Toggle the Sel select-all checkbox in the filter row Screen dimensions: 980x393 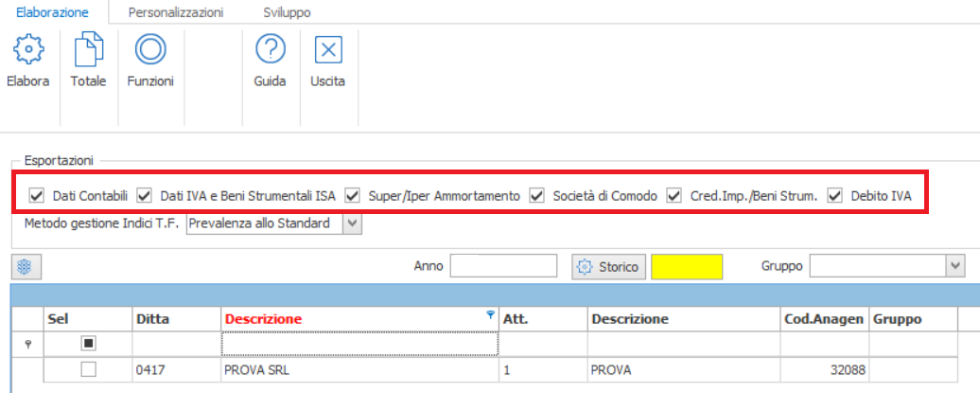[89, 344]
